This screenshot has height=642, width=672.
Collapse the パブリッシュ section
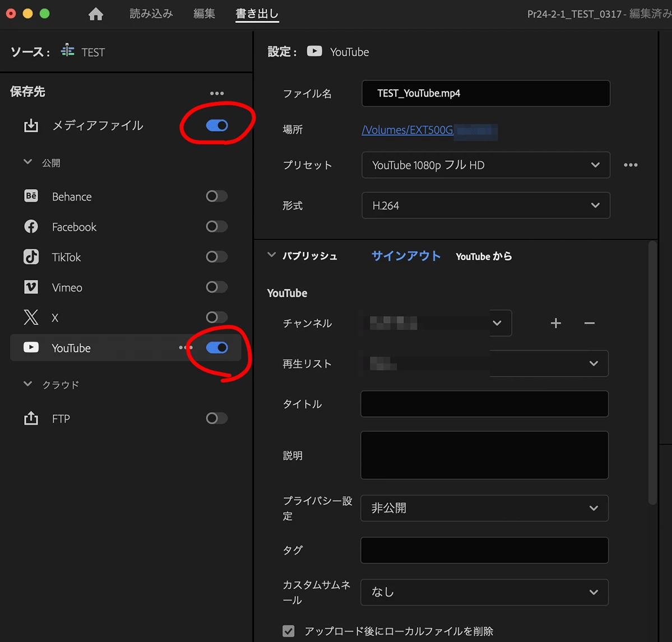[271, 255]
